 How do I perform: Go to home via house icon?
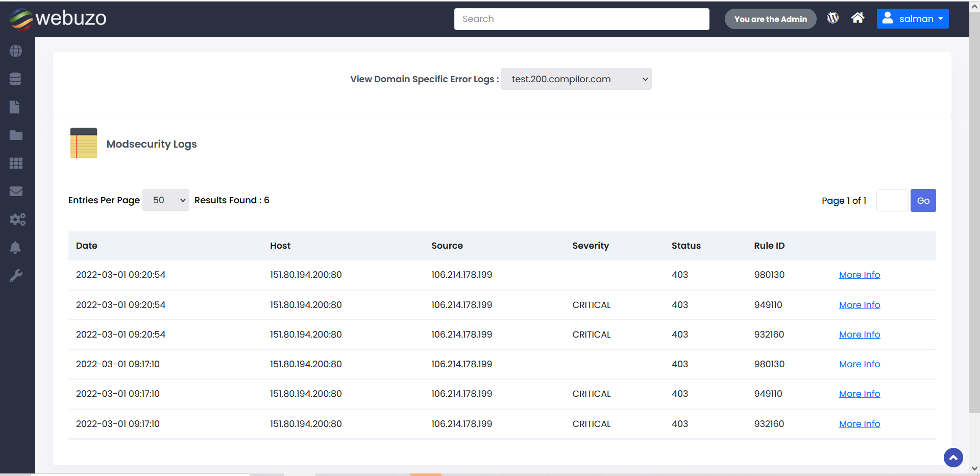coord(857,18)
